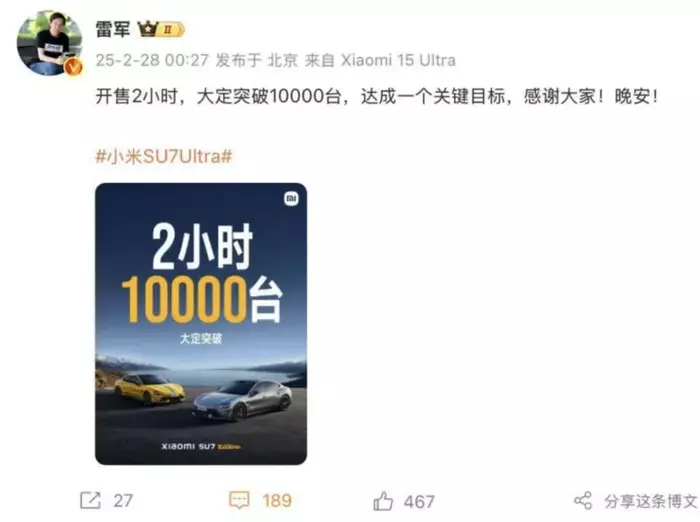Click the repost arrow icon
This screenshot has width=700, height=522.
click(91, 501)
